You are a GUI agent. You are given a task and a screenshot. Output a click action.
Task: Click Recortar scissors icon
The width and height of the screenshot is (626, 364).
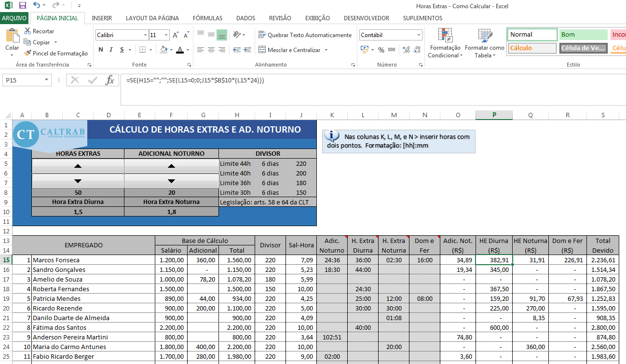pyautogui.click(x=27, y=31)
